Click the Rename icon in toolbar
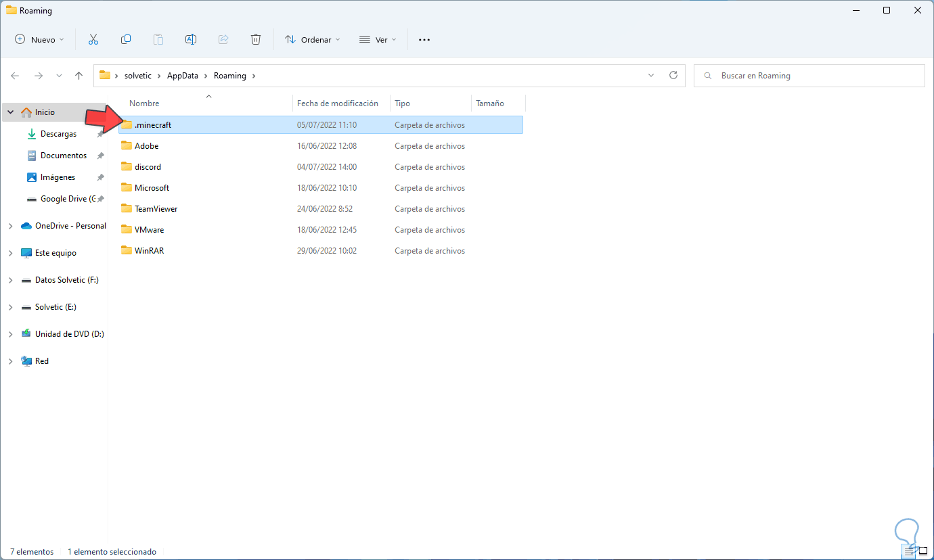This screenshot has width=934, height=560. 191,39
